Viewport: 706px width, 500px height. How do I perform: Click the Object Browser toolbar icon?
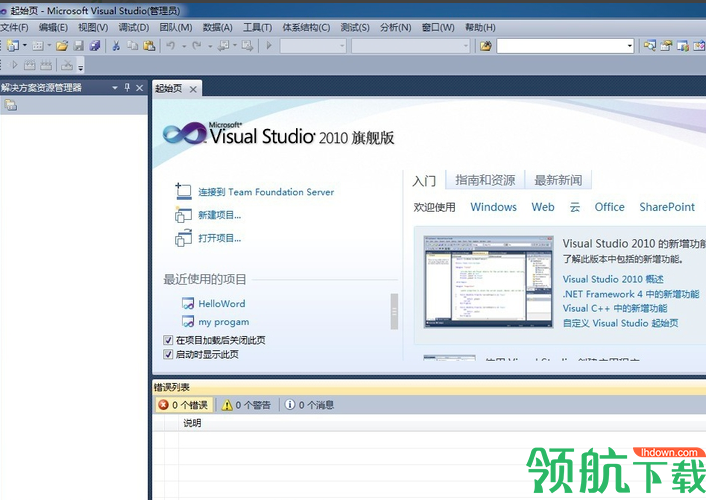[x=683, y=45]
